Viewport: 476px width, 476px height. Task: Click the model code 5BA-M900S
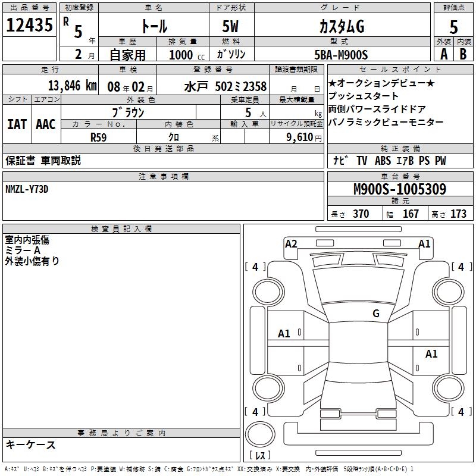(x=341, y=55)
